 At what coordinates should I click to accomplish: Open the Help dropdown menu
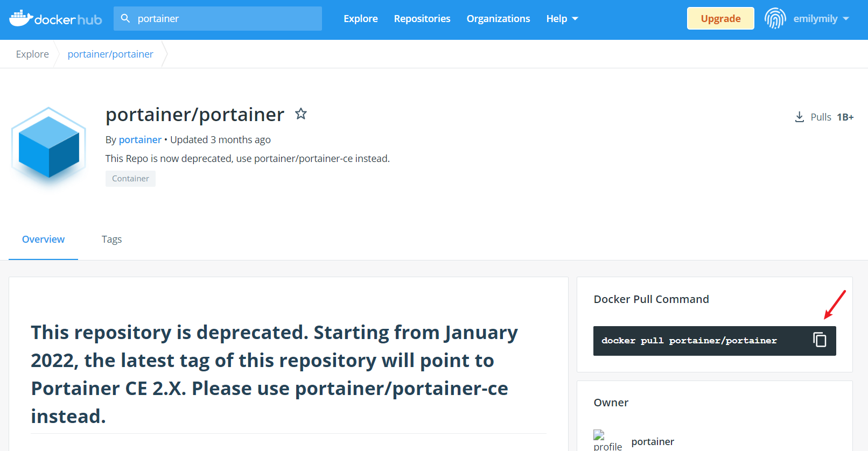pyautogui.click(x=562, y=19)
